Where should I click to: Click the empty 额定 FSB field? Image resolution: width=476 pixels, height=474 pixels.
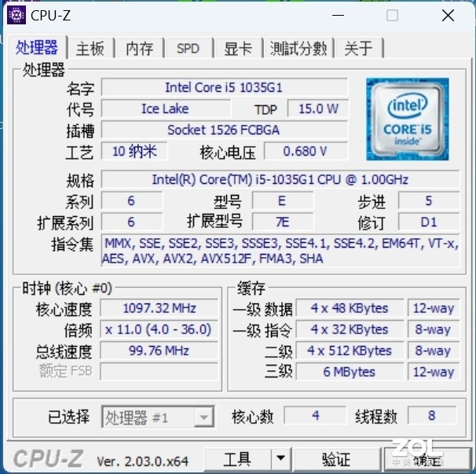coord(159,371)
